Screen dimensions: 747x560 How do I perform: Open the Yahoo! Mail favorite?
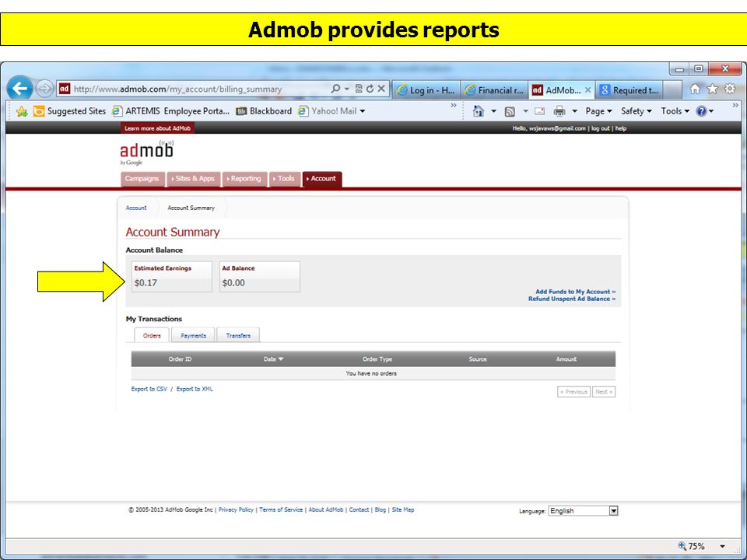328,111
